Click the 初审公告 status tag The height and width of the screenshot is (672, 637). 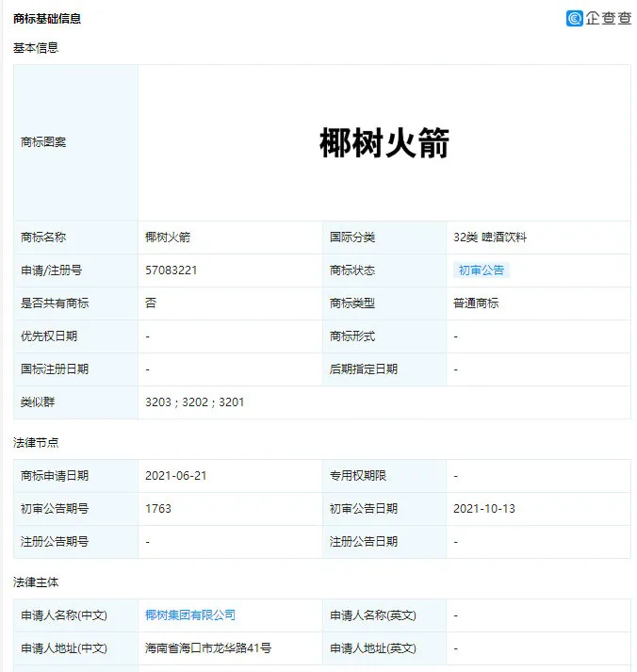click(x=482, y=270)
